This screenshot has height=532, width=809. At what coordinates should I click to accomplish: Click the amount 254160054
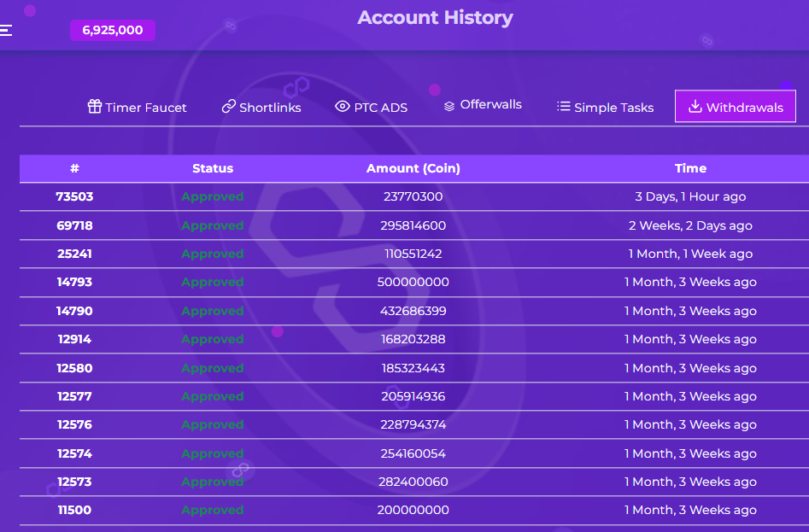click(413, 453)
